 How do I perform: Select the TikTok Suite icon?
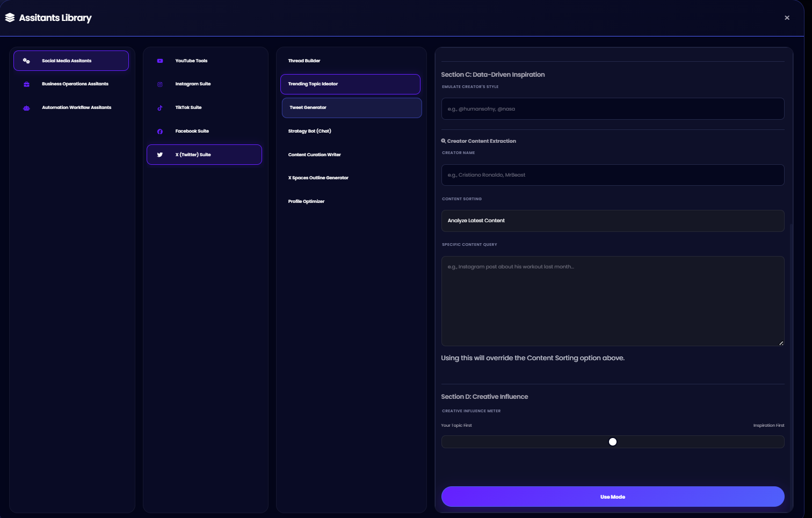(x=160, y=108)
